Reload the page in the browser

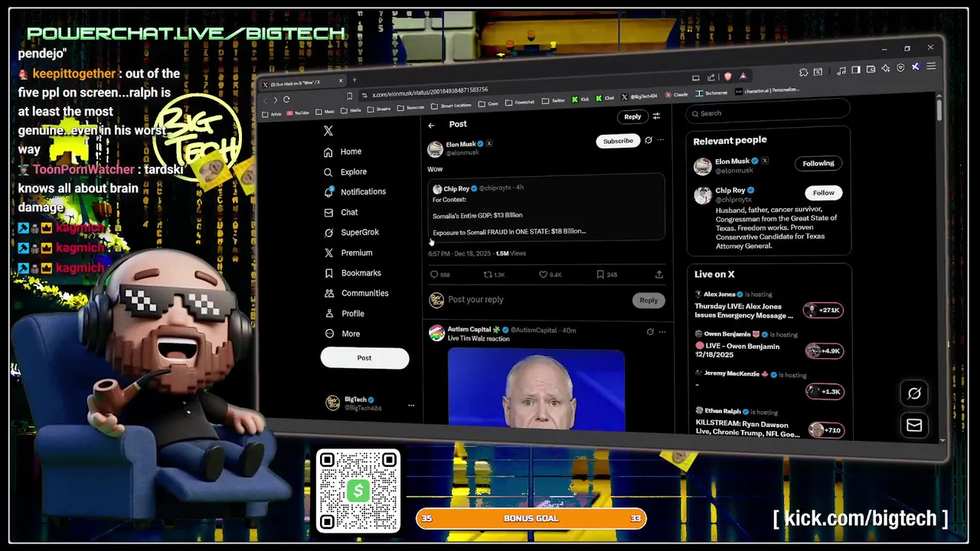pyautogui.click(x=286, y=99)
